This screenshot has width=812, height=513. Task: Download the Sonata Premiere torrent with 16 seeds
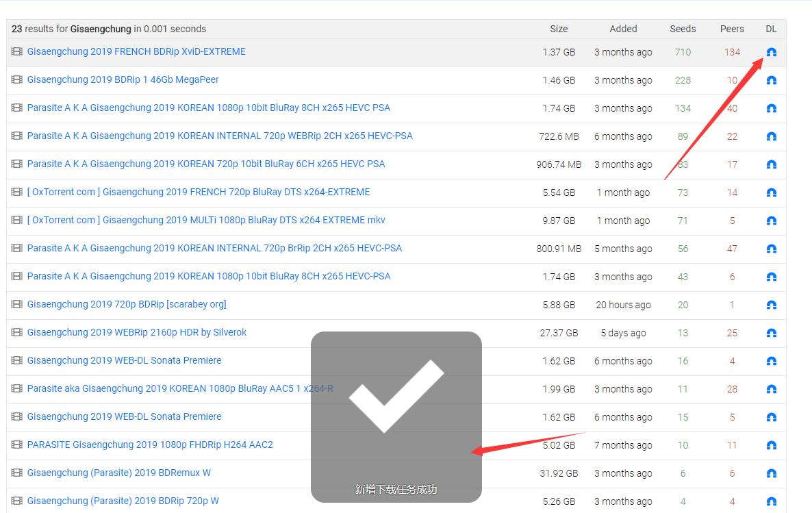pos(771,361)
